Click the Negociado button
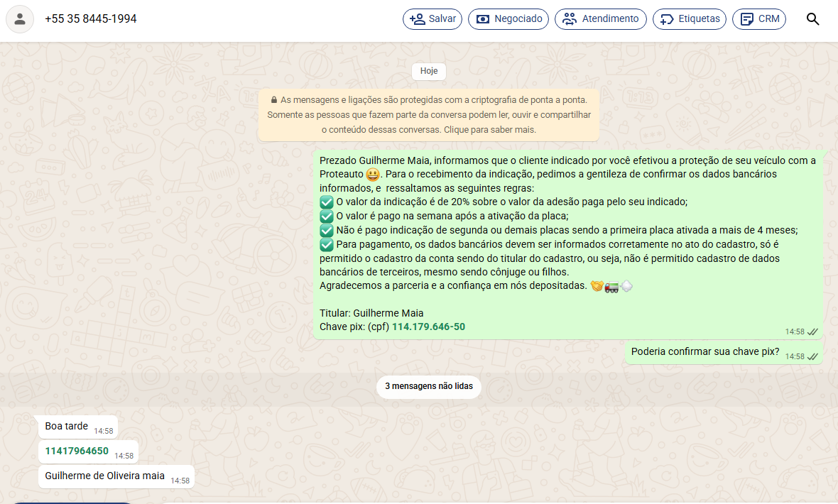Viewport: 838px width, 504px height. (508, 19)
